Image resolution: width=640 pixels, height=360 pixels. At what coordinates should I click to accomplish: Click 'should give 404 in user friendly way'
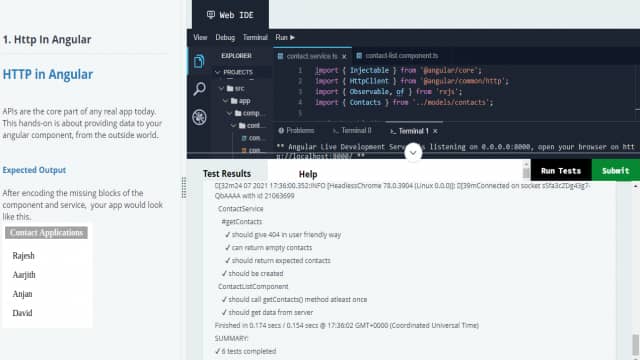point(283,235)
